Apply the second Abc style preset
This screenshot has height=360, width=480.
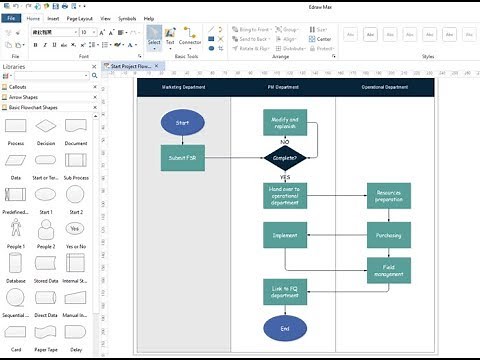tap(370, 34)
